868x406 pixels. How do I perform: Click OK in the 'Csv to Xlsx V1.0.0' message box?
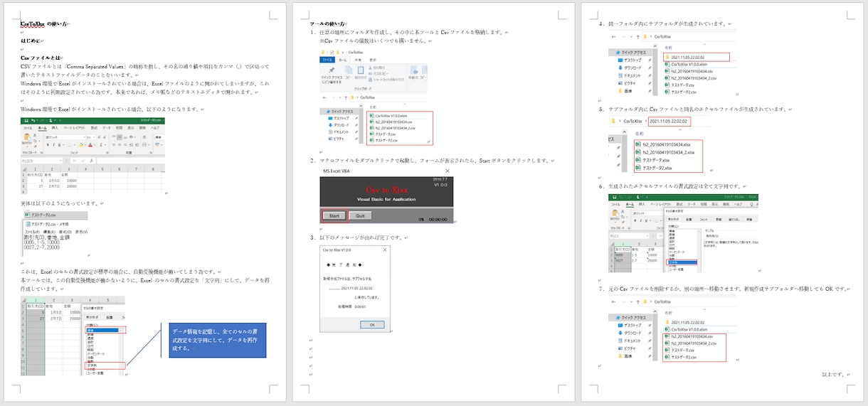coord(371,324)
